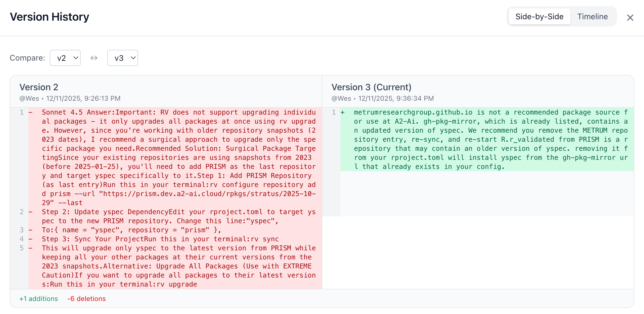Select the deleted 'Step 2: Update yspec' line
This screenshot has height=314, width=644.
179,216
